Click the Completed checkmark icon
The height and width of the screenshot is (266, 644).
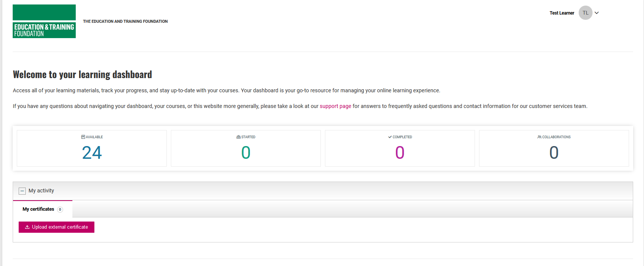click(x=390, y=137)
